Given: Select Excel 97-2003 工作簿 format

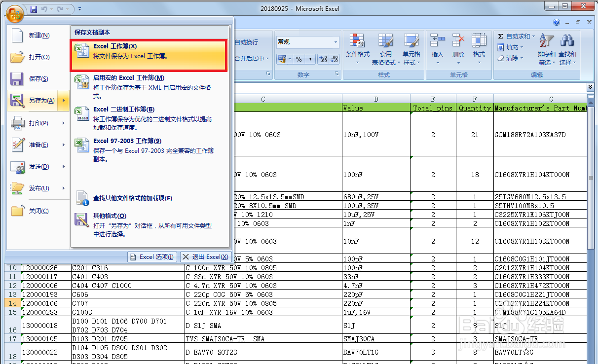Looking at the screenshot, I should tap(138, 146).
